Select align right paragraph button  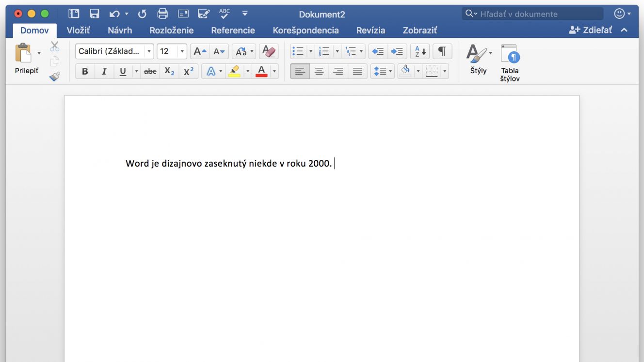(x=338, y=71)
